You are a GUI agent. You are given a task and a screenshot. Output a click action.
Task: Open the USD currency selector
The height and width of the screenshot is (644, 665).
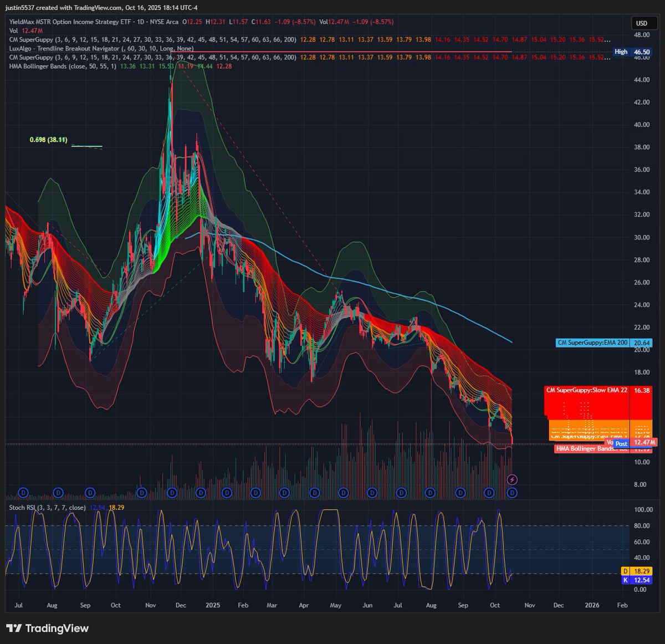642,23
